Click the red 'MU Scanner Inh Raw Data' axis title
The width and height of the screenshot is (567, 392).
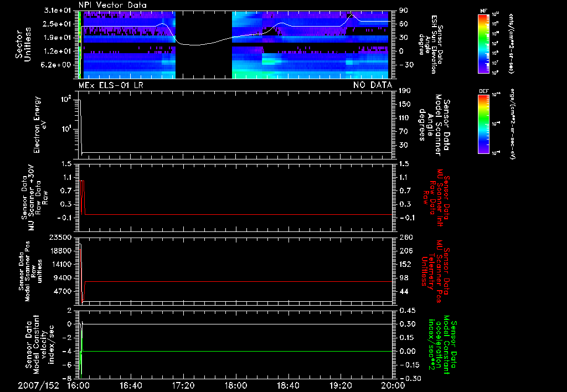[x=436, y=198]
